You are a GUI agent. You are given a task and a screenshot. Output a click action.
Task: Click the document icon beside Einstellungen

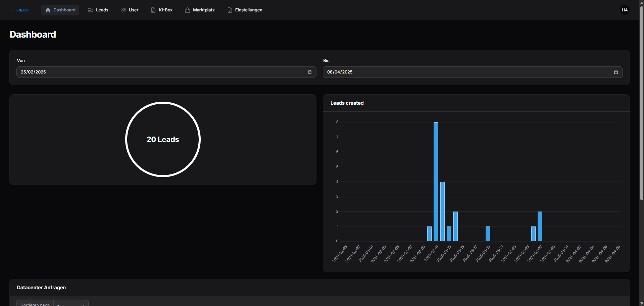pyautogui.click(x=230, y=10)
